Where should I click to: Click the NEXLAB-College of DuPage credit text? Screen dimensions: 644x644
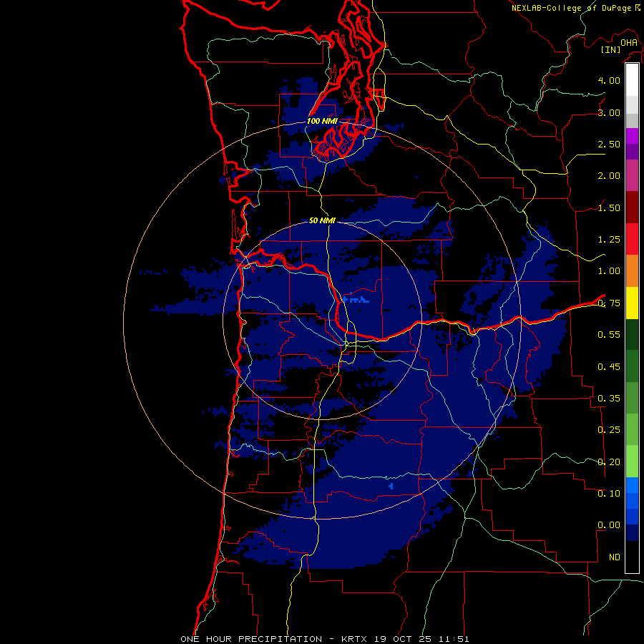pos(572,8)
